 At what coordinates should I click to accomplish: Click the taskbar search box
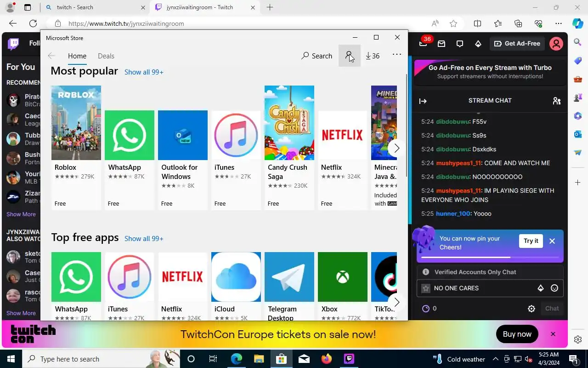coord(101,359)
